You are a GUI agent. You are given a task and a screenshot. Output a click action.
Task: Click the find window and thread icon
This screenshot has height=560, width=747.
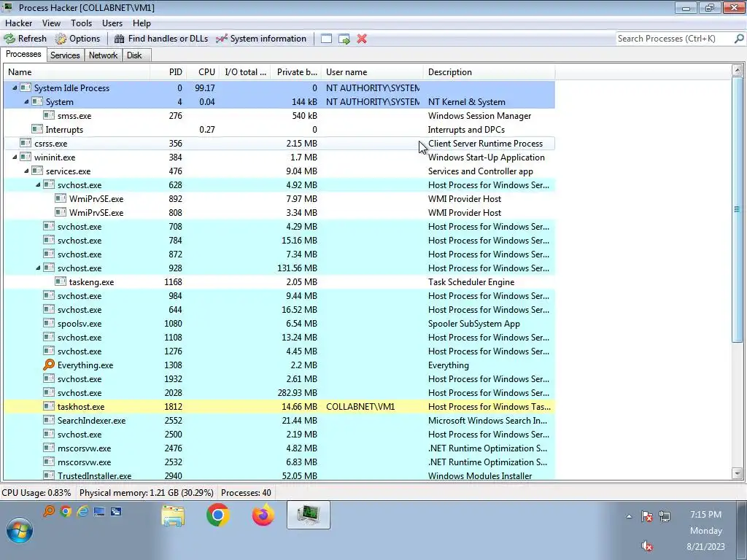[x=344, y=39]
